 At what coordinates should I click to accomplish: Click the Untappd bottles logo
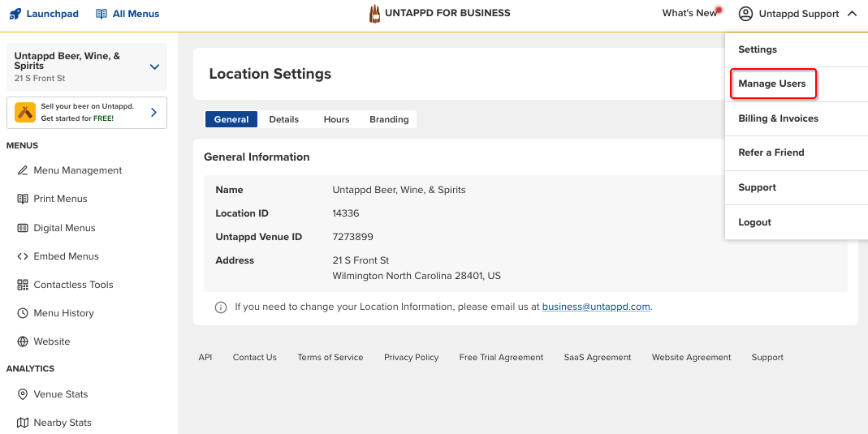pyautogui.click(x=375, y=13)
